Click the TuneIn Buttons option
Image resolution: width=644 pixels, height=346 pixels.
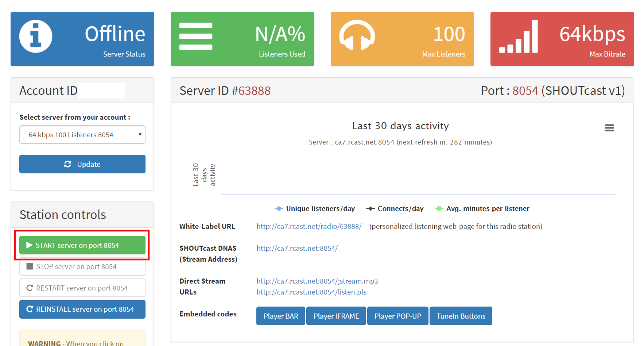pyautogui.click(x=461, y=316)
